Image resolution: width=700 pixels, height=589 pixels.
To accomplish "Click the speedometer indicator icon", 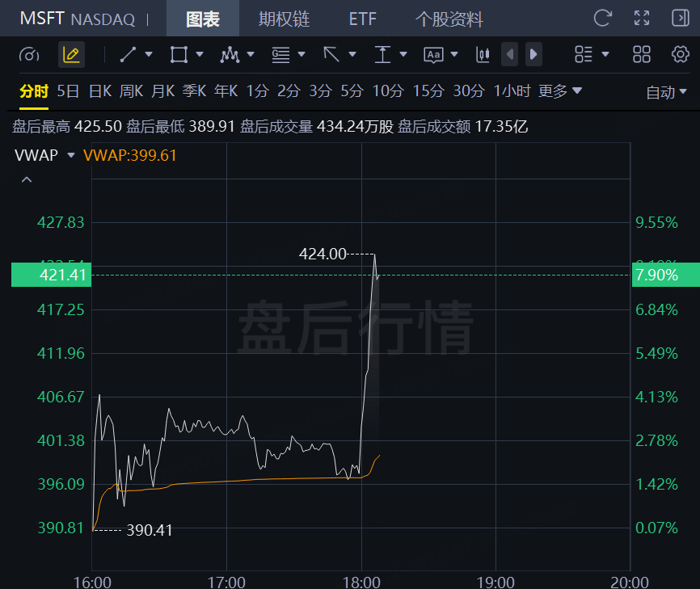I will click(29, 55).
